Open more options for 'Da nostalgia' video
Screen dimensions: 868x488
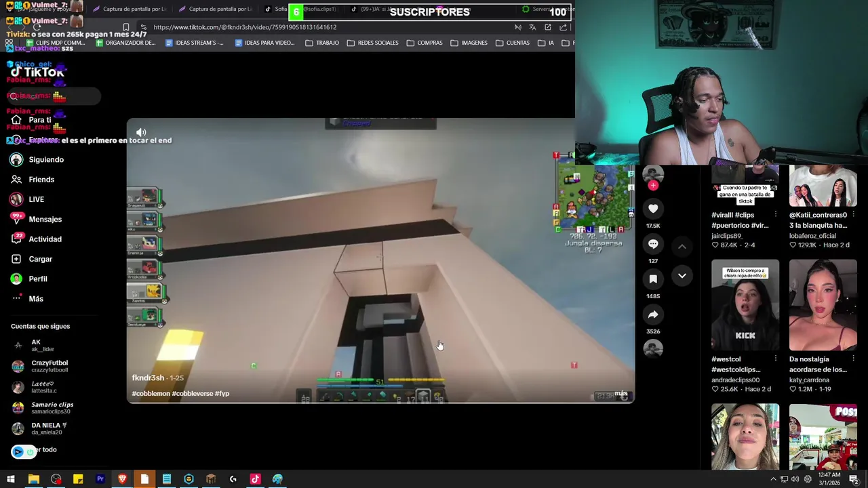(853, 359)
